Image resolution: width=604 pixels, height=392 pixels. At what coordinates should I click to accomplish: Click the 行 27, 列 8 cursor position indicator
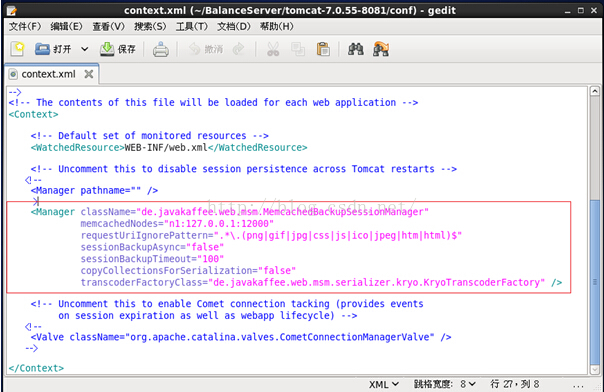coord(515,384)
